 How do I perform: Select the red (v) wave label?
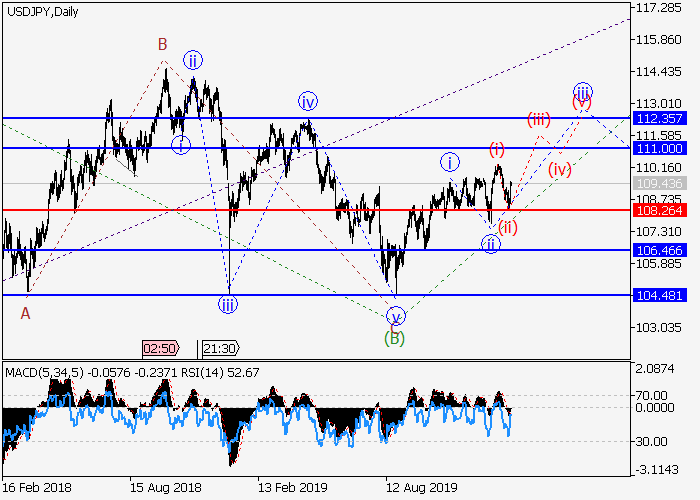pyautogui.click(x=581, y=101)
